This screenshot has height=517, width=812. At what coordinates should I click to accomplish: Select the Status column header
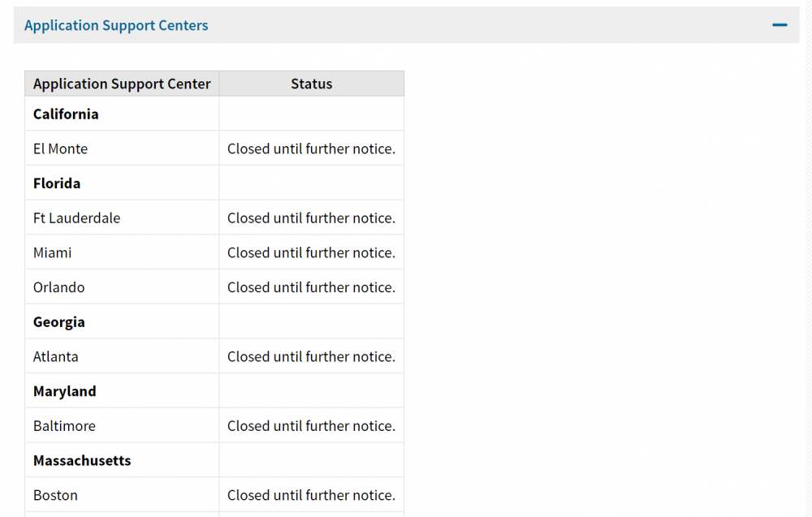311,84
